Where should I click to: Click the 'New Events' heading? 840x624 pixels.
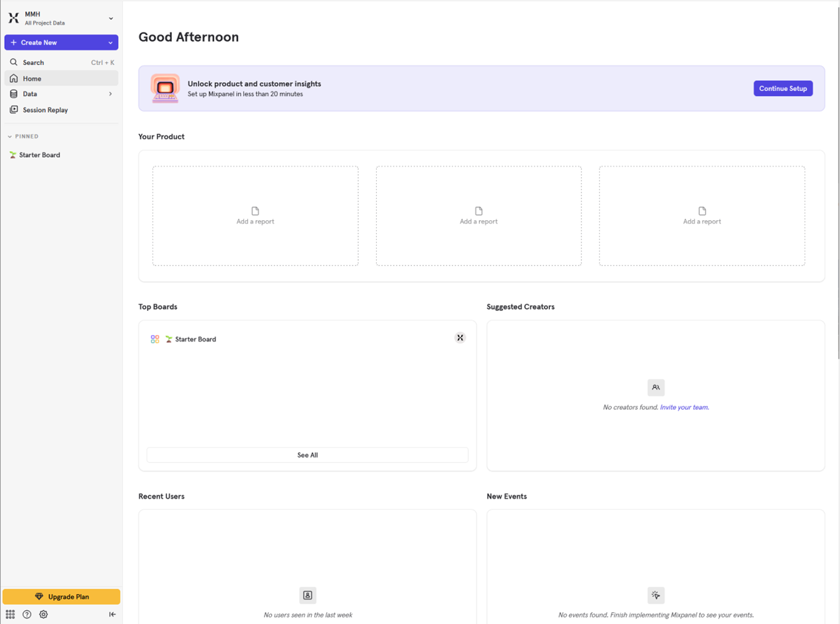point(507,496)
